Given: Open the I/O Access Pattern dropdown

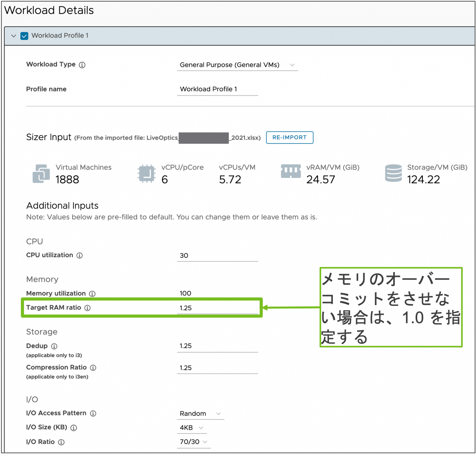Looking at the screenshot, I should (x=219, y=414).
